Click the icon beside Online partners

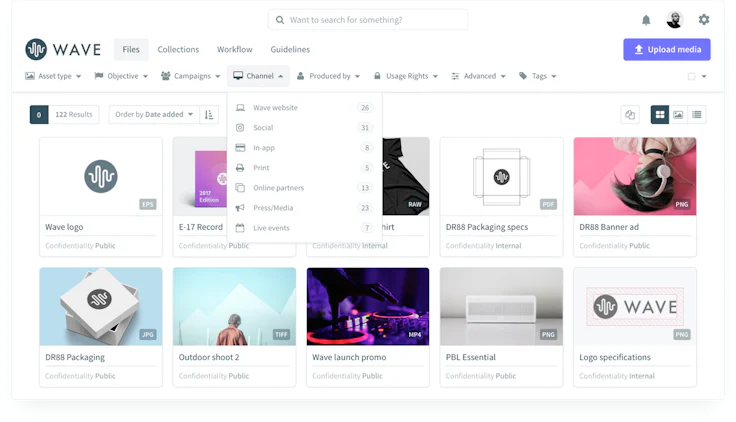(240, 188)
